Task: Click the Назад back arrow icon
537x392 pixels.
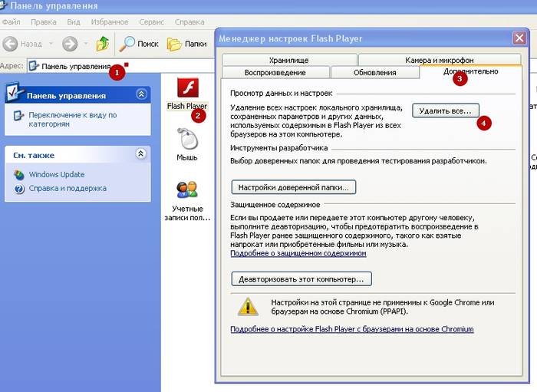Action: click(x=11, y=44)
